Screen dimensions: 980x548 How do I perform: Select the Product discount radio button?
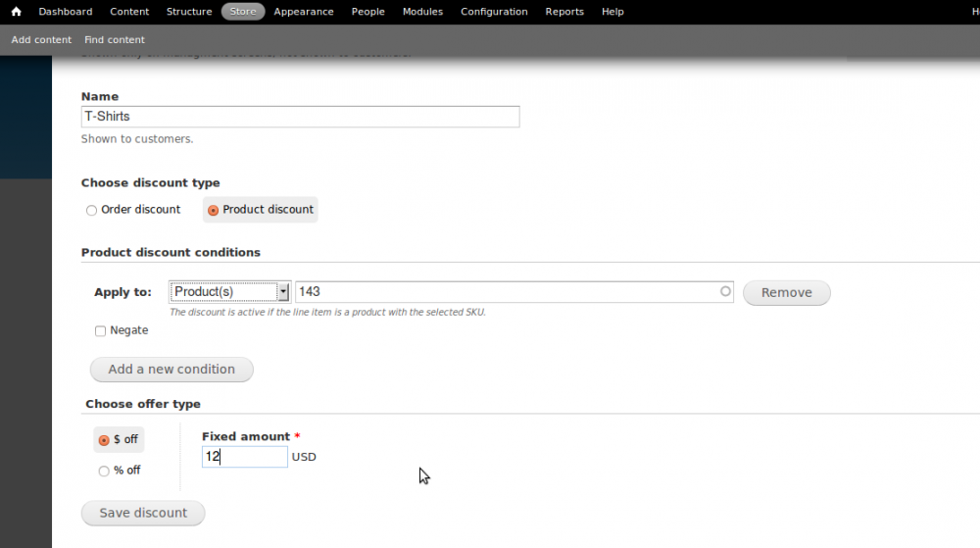[214, 210]
